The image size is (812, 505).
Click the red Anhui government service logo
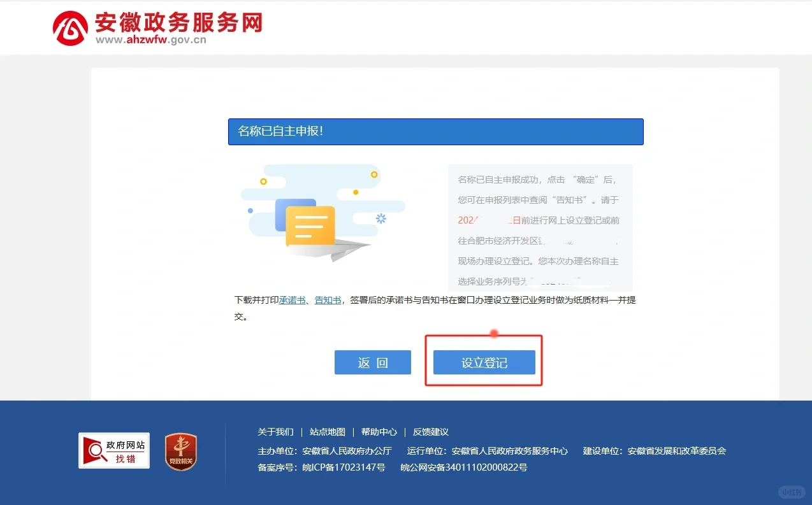(x=70, y=29)
